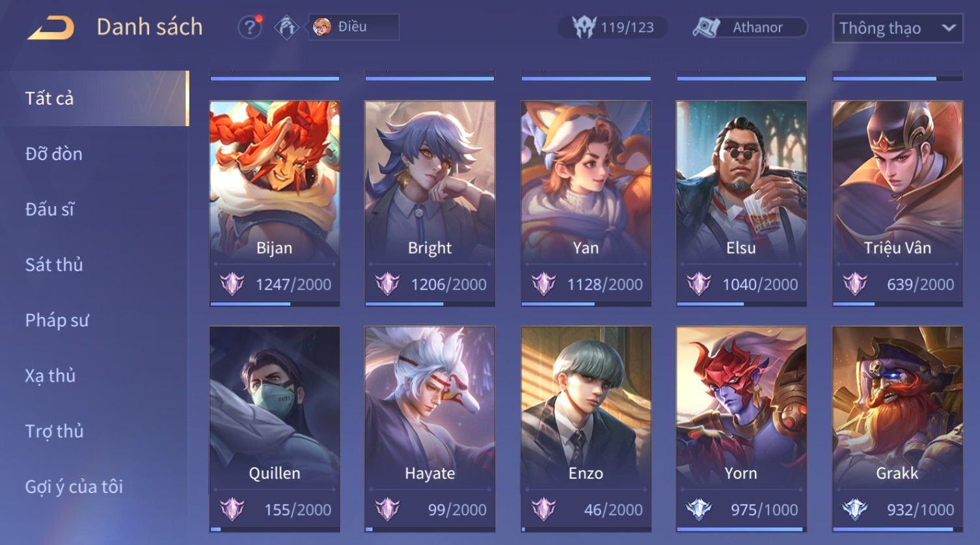Expand the Thông thạo dropdown
The height and width of the screenshot is (545, 980).
[x=897, y=28]
